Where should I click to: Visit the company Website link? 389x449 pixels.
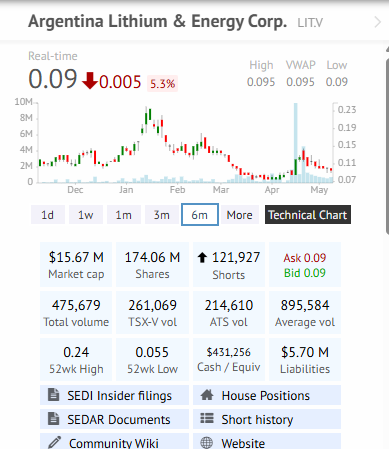point(267,441)
